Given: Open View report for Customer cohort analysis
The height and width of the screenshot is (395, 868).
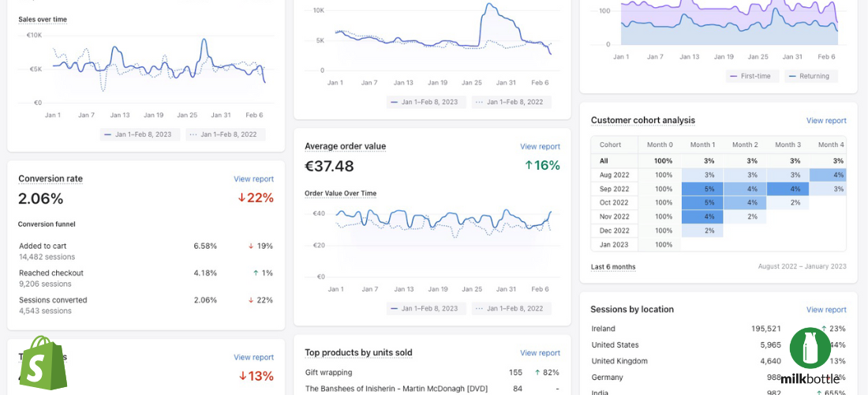Looking at the screenshot, I should [x=825, y=121].
